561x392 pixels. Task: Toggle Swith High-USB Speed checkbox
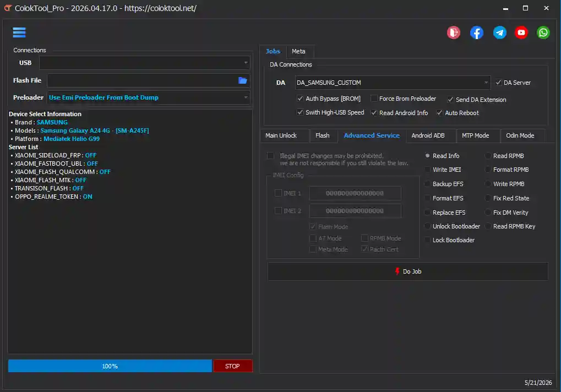click(300, 112)
